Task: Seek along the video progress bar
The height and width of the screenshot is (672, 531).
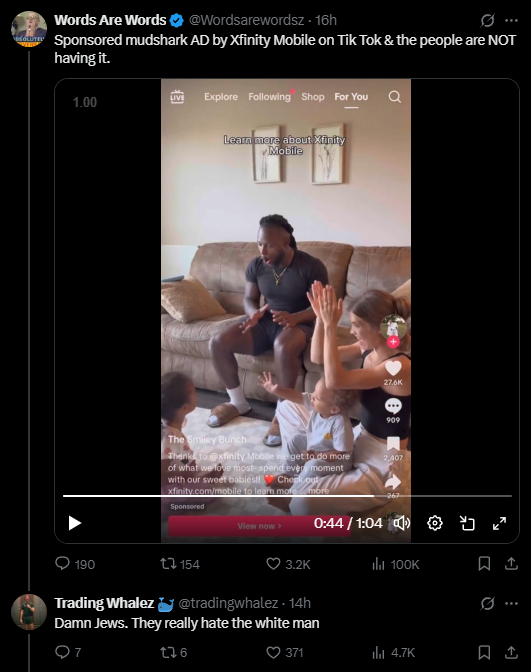Action: [287, 496]
